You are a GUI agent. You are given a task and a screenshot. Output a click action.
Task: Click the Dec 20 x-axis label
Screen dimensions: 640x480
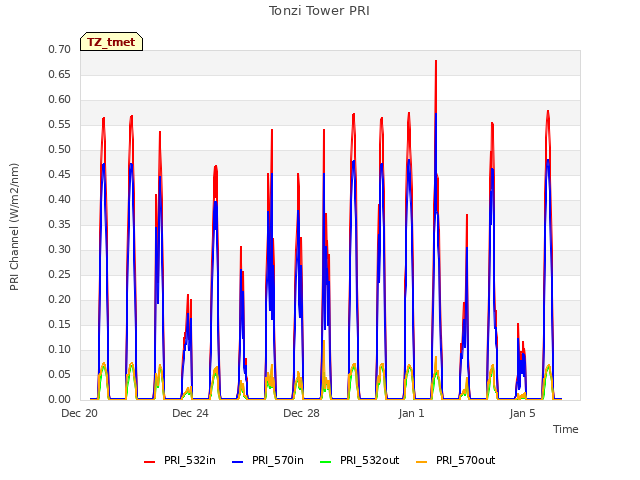80,413
